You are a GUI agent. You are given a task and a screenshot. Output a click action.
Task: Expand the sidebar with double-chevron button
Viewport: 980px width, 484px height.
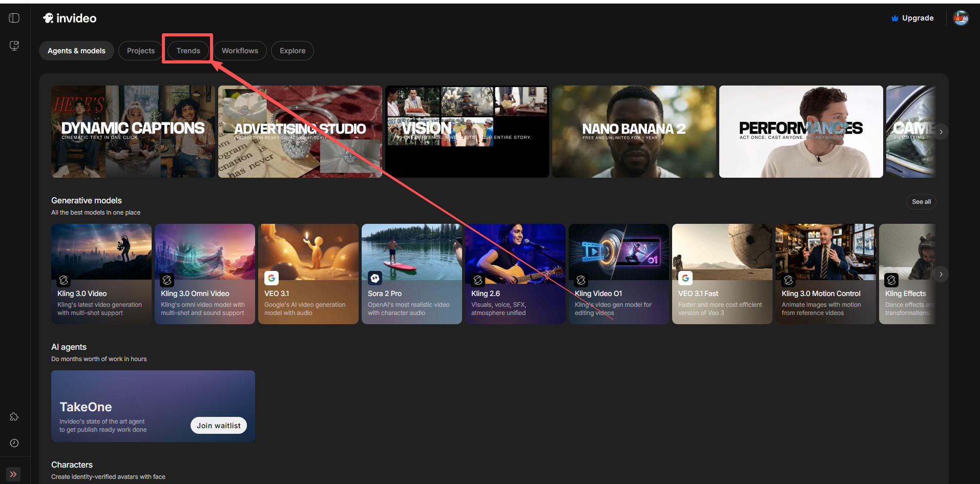tap(13, 474)
